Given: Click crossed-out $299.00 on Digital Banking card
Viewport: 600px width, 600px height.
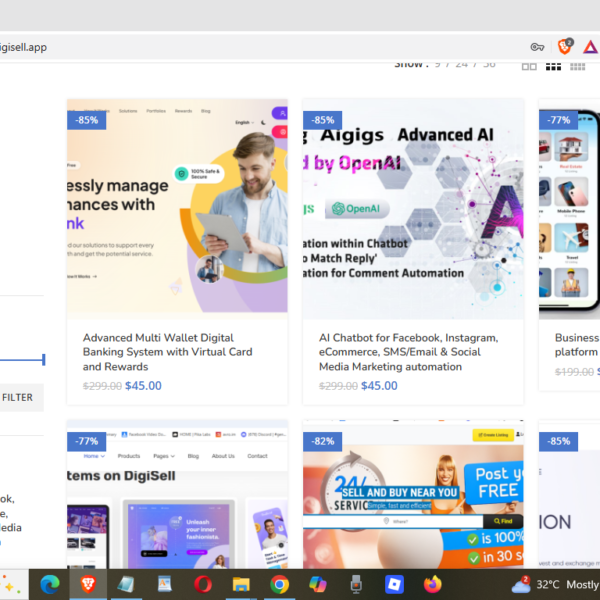Looking at the screenshot, I should 102,386.
